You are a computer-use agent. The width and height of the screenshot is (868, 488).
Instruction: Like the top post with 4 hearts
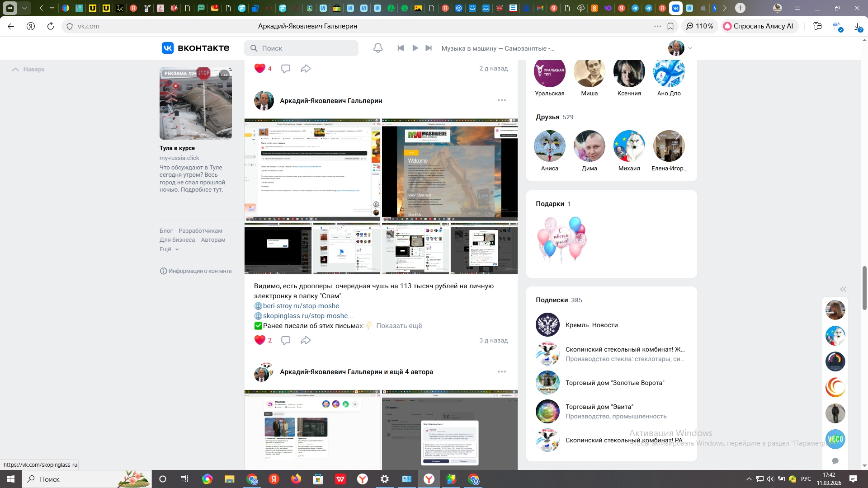click(x=260, y=68)
